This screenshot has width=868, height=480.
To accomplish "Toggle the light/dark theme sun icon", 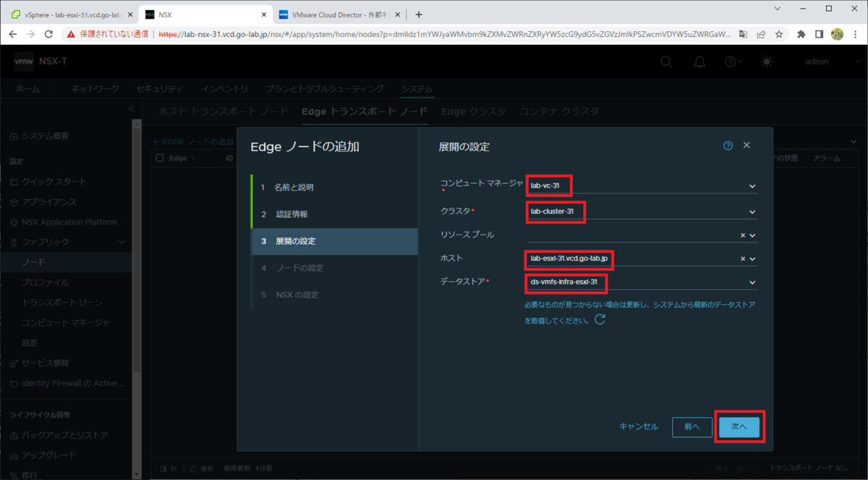I will (767, 62).
